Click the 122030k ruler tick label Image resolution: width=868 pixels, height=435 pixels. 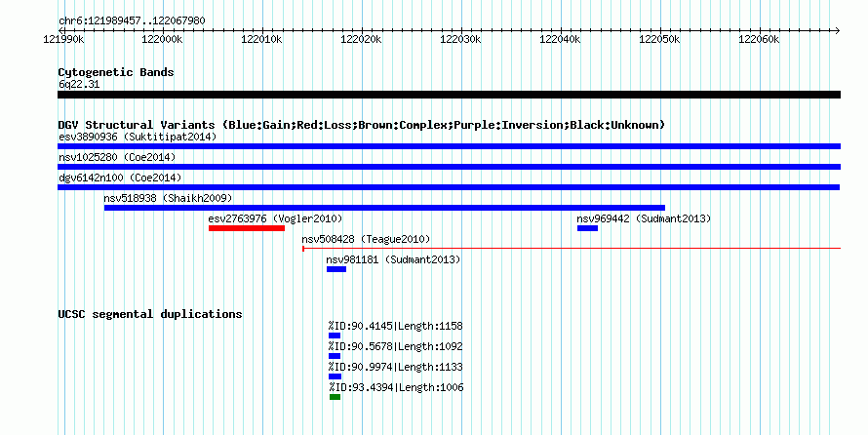(x=460, y=40)
